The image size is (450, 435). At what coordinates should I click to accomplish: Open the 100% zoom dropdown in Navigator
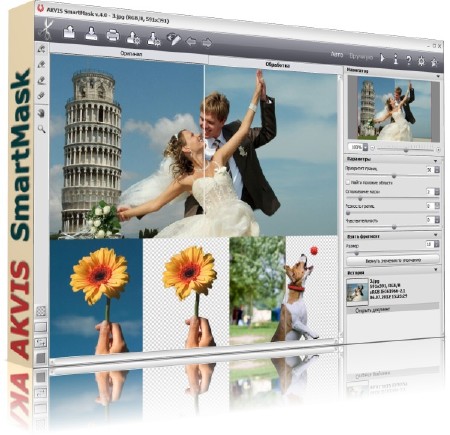click(365, 147)
